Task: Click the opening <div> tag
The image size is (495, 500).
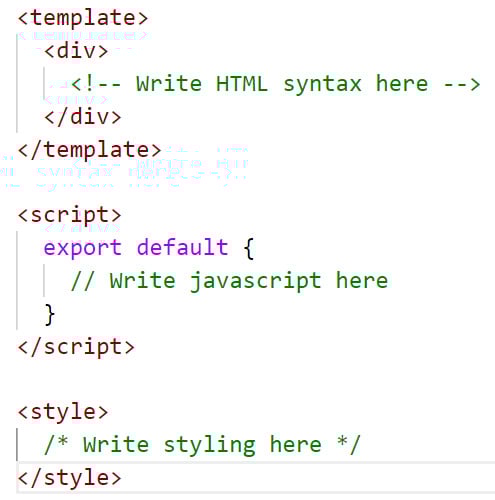Action: tap(76, 51)
